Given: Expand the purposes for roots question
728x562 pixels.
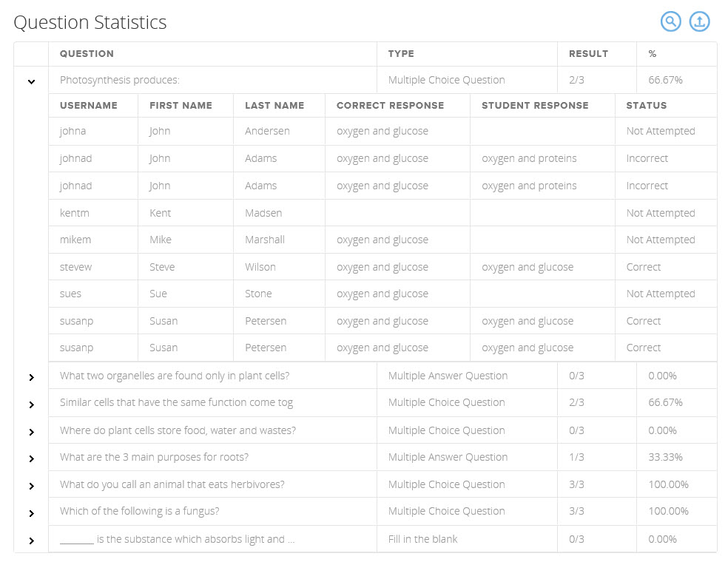Looking at the screenshot, I should 31,458.
